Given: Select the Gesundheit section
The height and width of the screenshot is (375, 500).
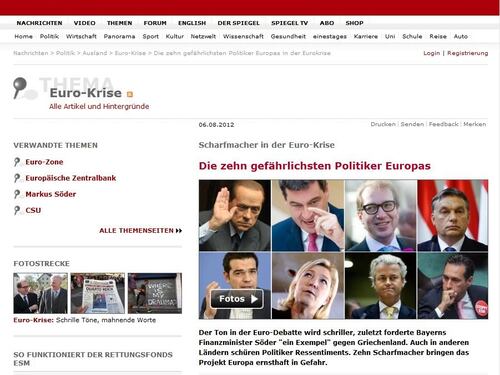Looking at the screenshot, I should pos(288,36).
